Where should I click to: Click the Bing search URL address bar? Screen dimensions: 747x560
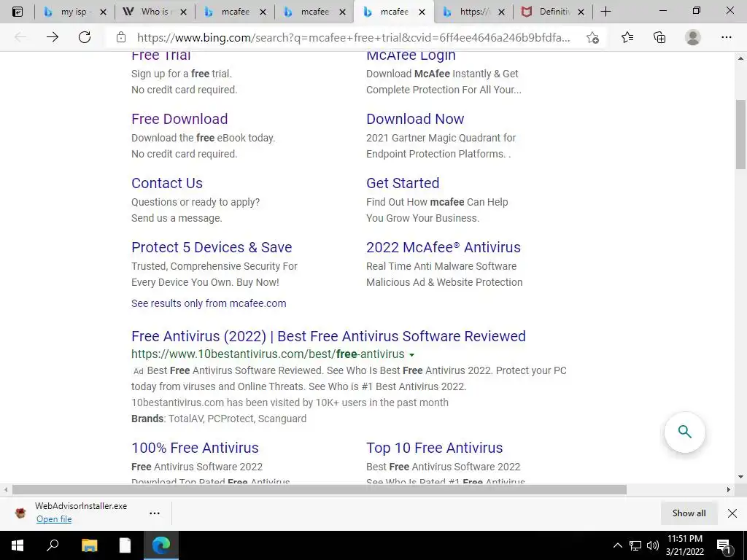click(x=353, y=38)
